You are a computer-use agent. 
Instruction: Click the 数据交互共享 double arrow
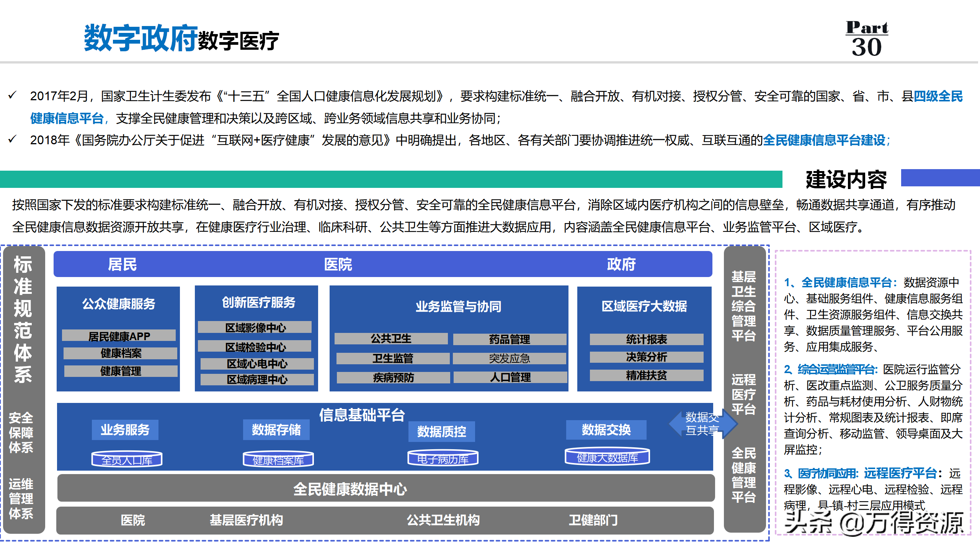click(x=703, y=424)
